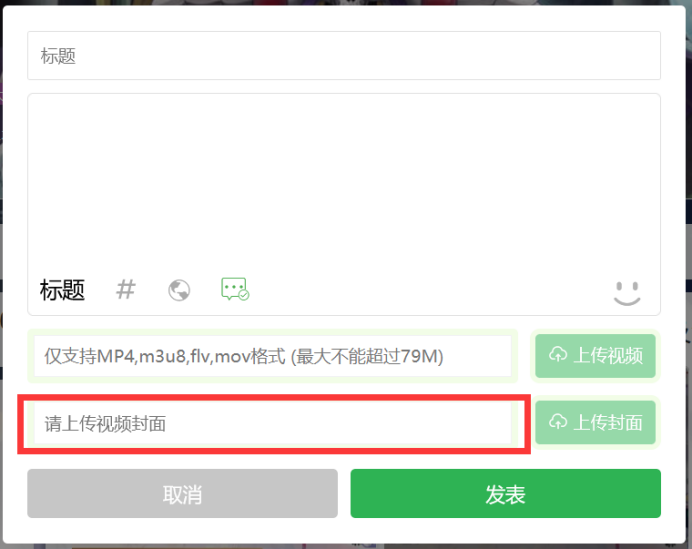692x549 pixels.
Task: Select the video format field mentioning 79M limit
Action: [x=273, y=356]
